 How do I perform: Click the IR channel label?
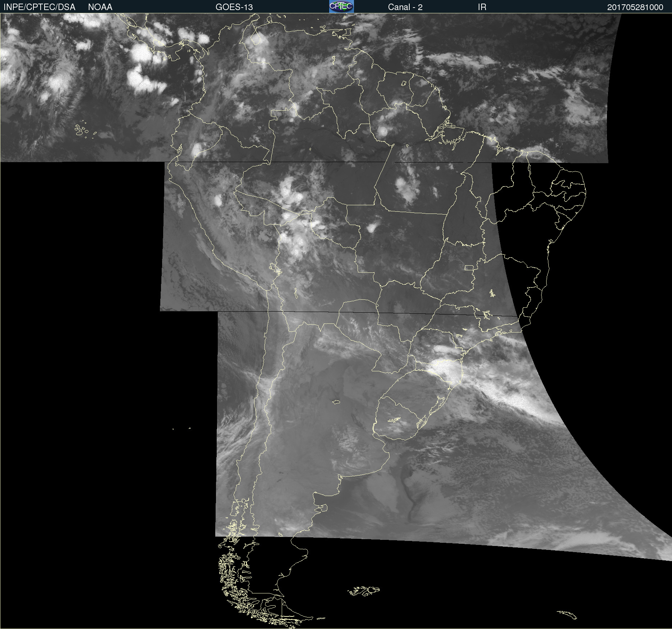(482, 7)
